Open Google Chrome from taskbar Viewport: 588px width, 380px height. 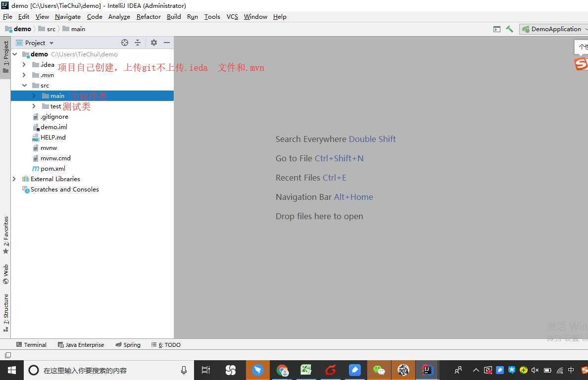[x=282, y=370]
